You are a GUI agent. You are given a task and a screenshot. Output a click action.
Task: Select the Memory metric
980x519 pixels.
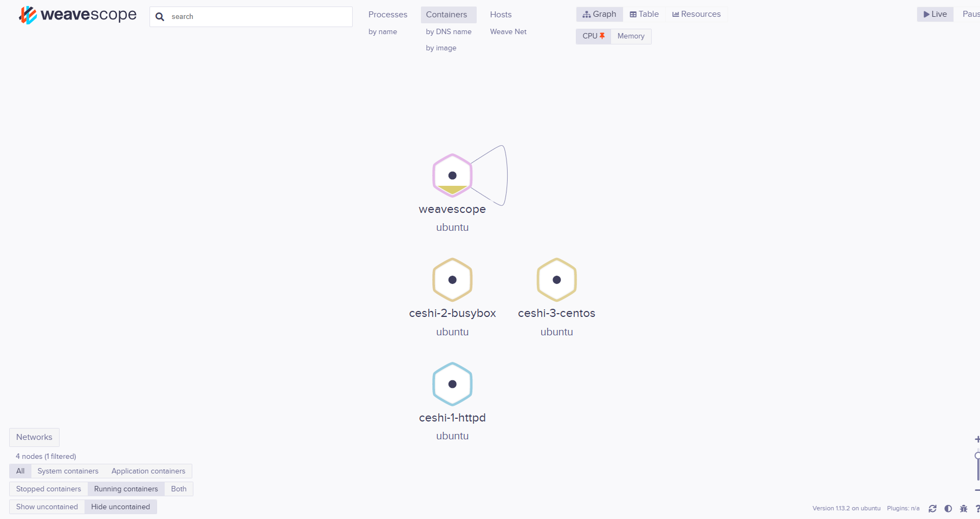click(631, 36)
